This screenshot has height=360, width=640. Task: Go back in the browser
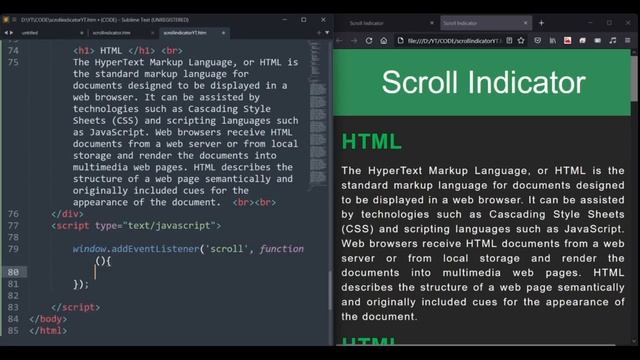click(x=339, y=40)
